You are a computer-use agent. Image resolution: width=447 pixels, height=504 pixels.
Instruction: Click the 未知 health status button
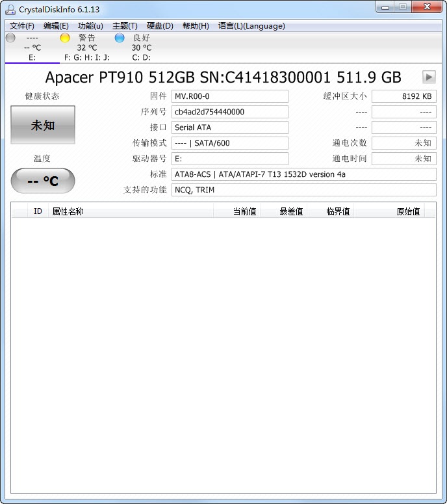point(43,125)
